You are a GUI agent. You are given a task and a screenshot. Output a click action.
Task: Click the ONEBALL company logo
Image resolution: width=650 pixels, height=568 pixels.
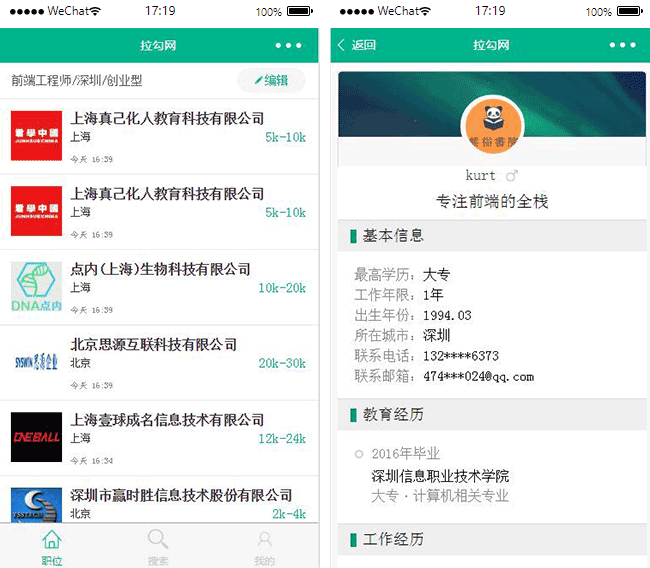point(36,437)
